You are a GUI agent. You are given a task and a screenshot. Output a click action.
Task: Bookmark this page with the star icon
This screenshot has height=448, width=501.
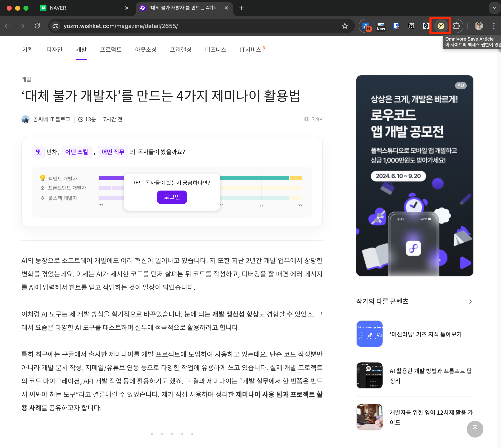coord(345,26)
